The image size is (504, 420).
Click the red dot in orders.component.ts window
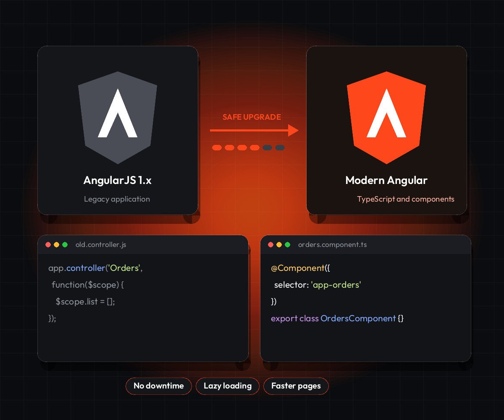[270, 244]
